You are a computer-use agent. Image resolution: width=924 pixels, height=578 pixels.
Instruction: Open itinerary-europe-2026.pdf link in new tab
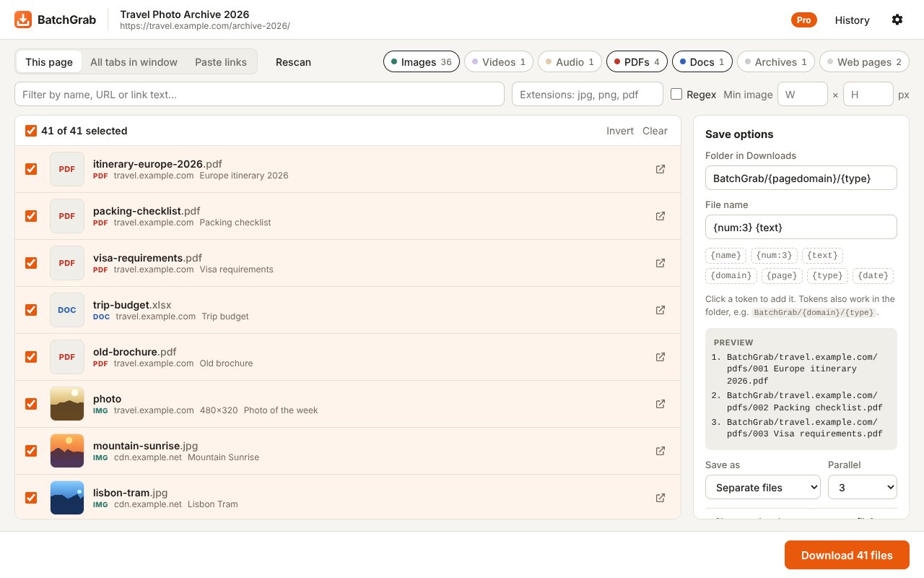(660, 169)
